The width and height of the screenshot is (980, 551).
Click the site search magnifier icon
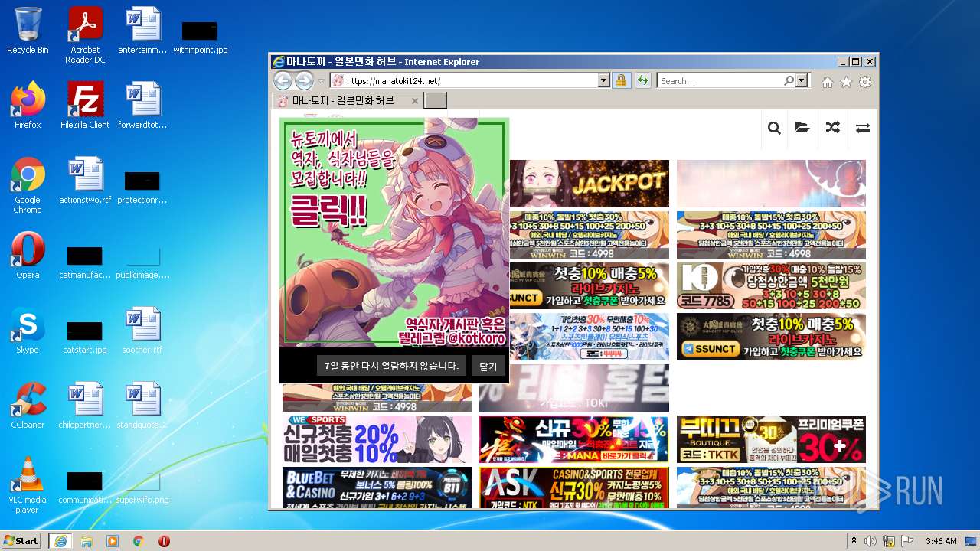click(x=774, y=128)
